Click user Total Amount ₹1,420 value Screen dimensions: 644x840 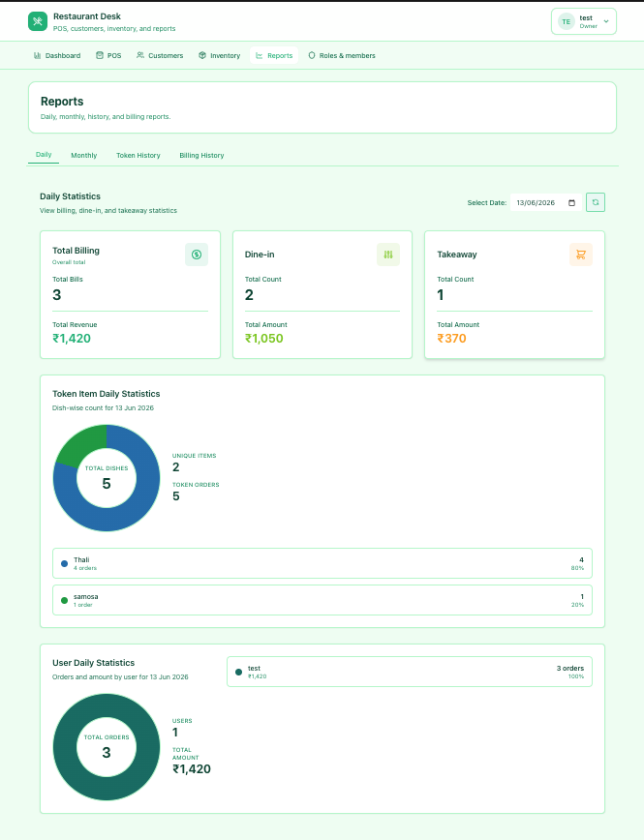(x=192, y=768)
